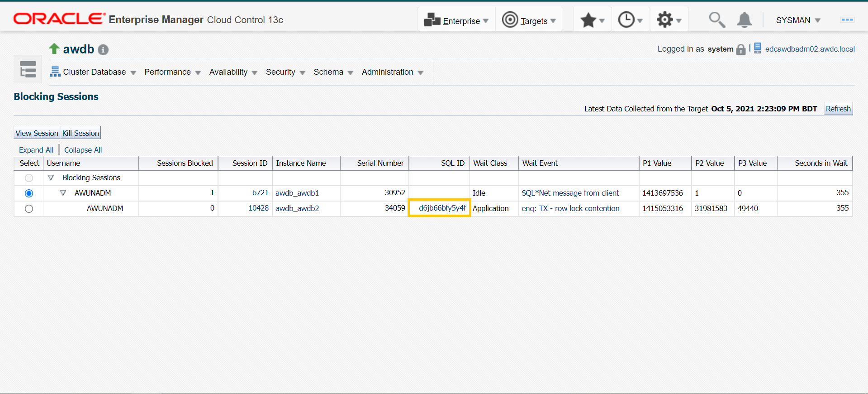Click the View Session button

coord(37,133)
